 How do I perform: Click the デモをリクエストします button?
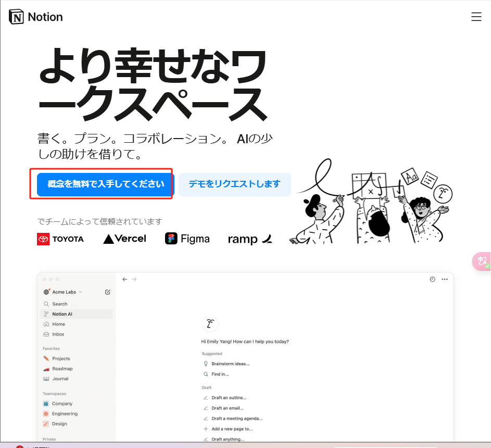pos(234,184)
